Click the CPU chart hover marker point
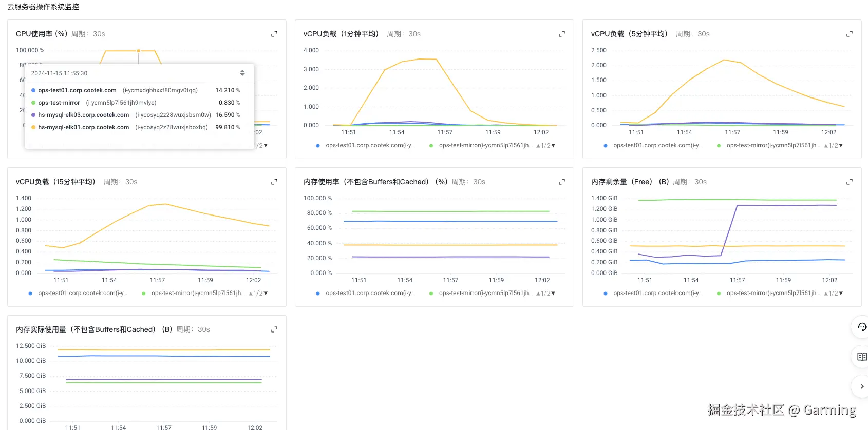Screen dimensions: 868x430 (x=139, y=51)
